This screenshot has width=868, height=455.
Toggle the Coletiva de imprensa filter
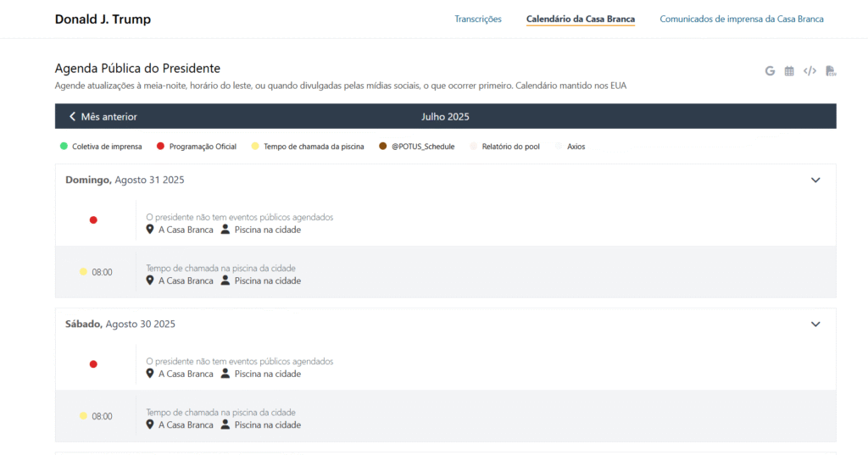[x=101, y=147]
